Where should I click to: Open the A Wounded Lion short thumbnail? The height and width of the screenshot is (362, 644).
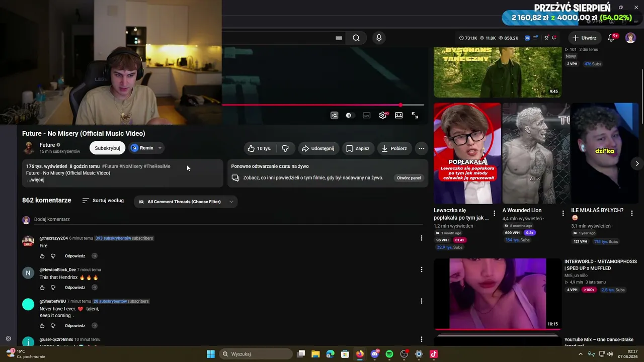(x=536, y=153)
